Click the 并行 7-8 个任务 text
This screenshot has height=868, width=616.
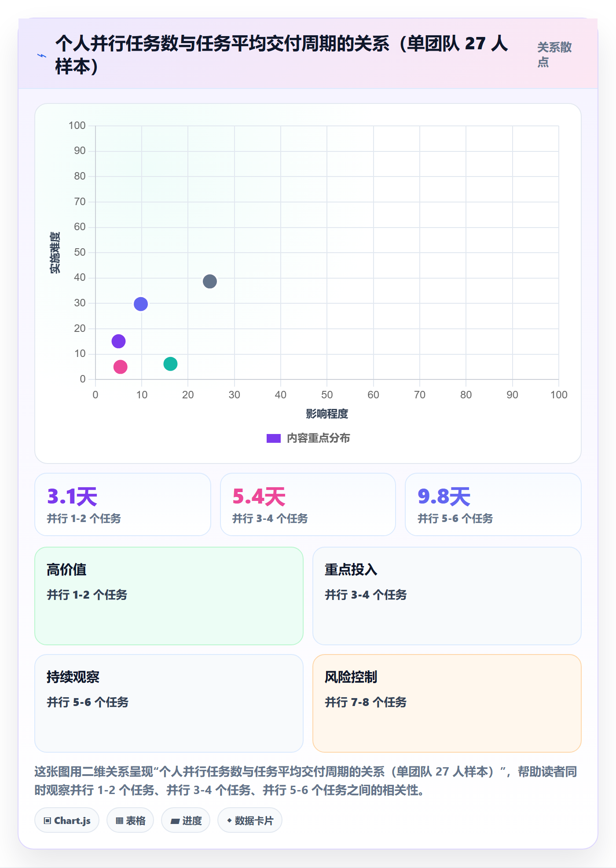tap(366, 702)
